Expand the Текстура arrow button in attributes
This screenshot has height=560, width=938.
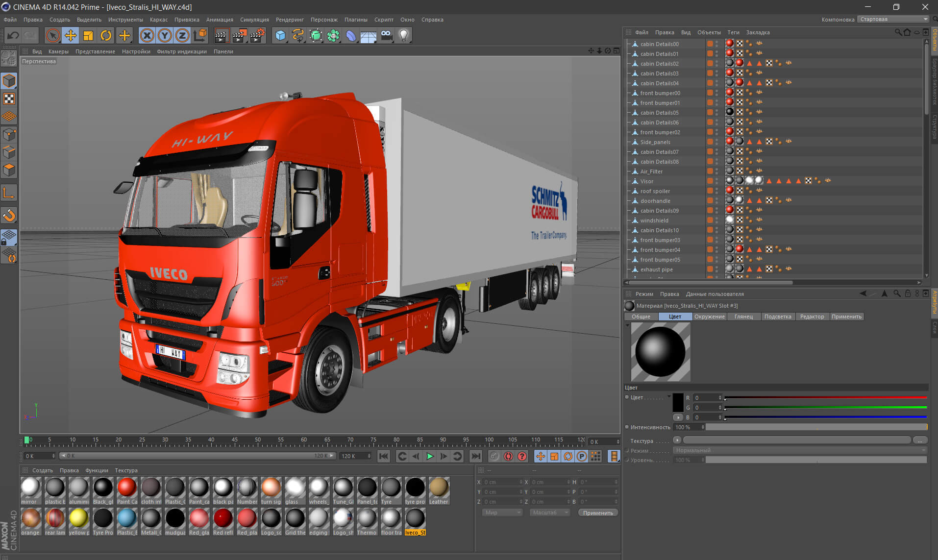pyautogui.click(x=677, y=440)
